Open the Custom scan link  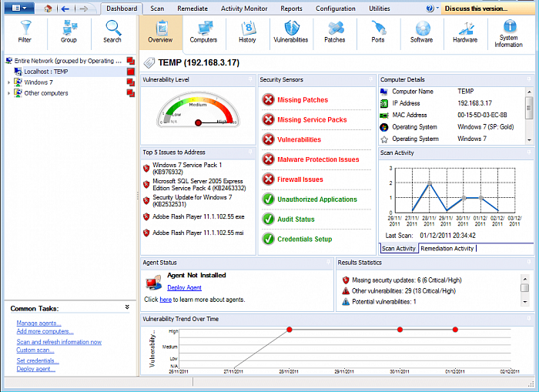coord(35,350)
